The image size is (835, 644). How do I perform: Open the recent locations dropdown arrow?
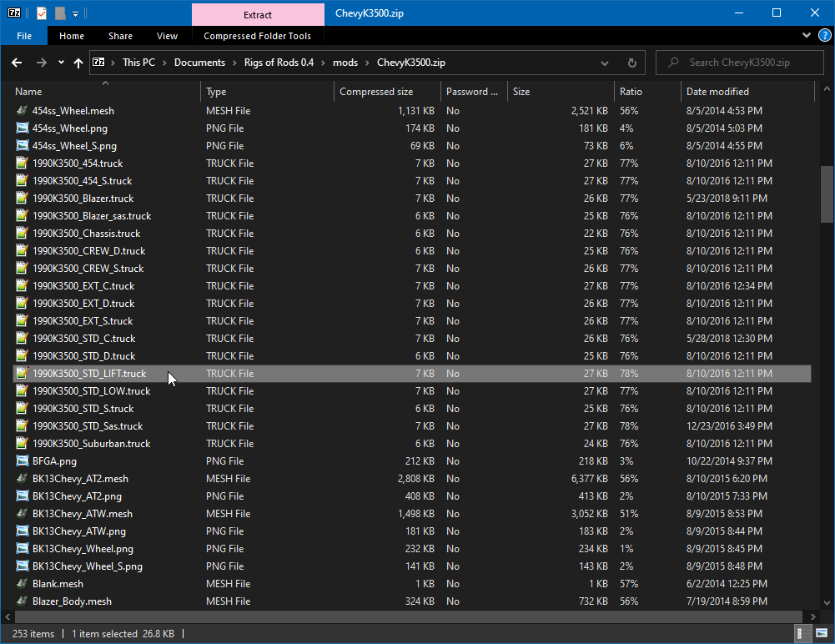(61, 63)
